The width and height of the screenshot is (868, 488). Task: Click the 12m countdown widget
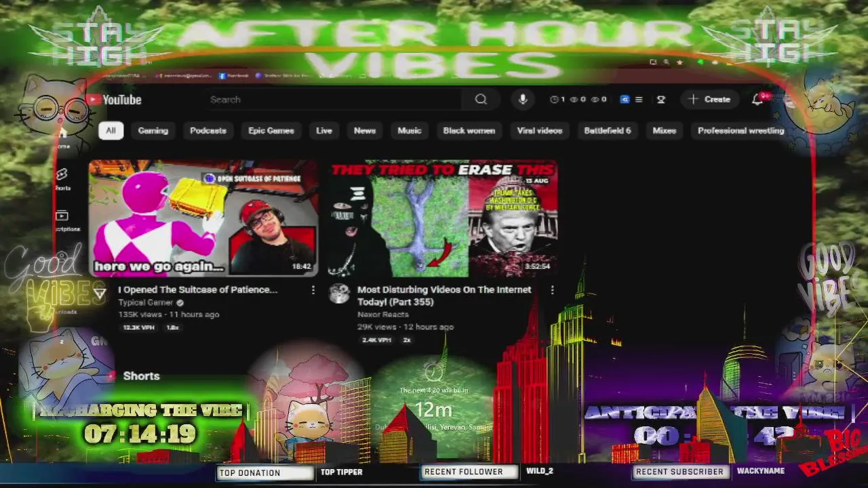433,410
